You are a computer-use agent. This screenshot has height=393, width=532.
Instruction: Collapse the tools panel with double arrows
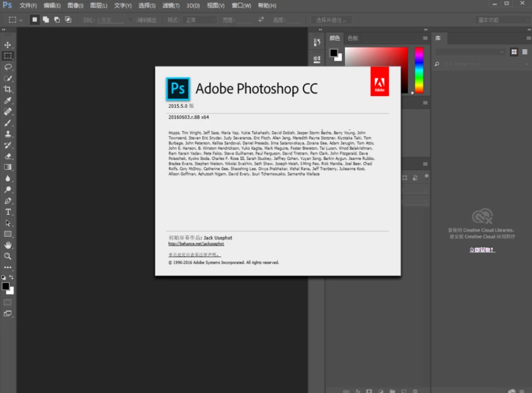(x=4, y=30)
